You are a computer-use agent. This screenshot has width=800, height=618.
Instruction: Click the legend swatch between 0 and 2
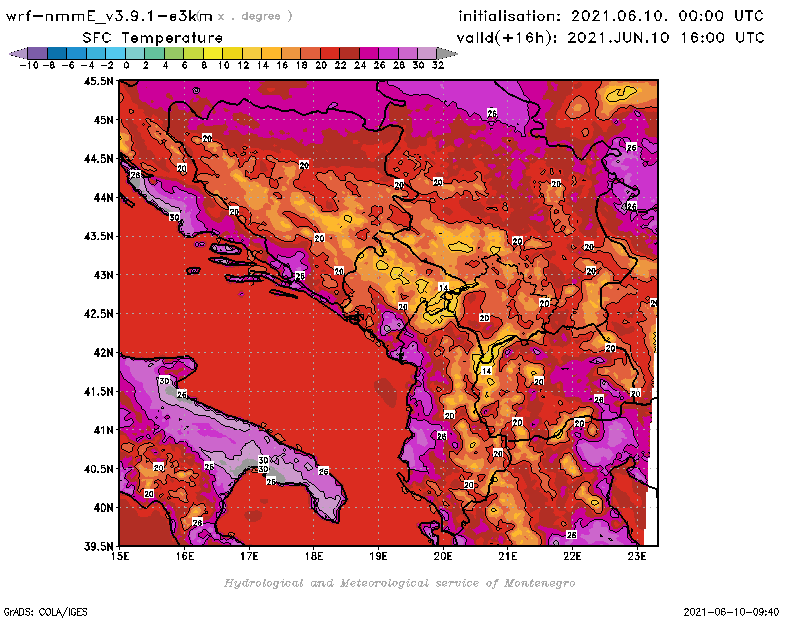pyautogui.click(x=135, y=53)
